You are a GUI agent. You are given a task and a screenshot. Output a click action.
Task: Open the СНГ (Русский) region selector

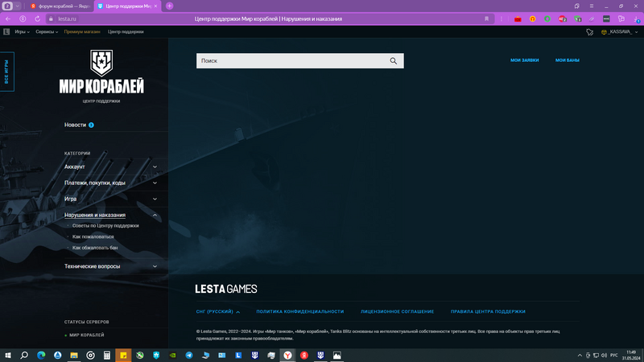[x=217, y=311]
